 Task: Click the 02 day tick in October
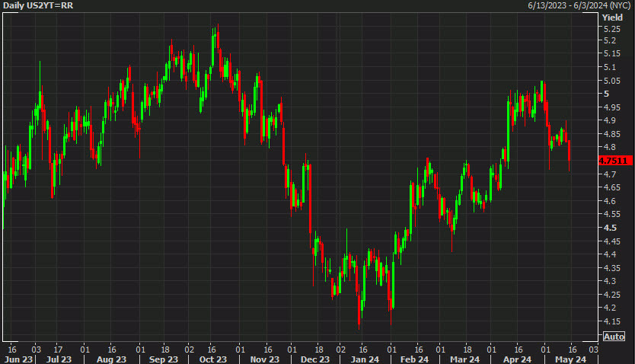(189, 350)
